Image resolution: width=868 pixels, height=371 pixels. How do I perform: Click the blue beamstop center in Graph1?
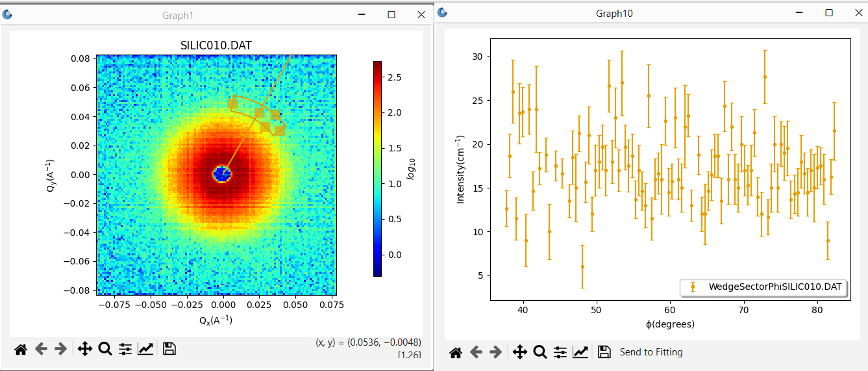tap(222, 173)
